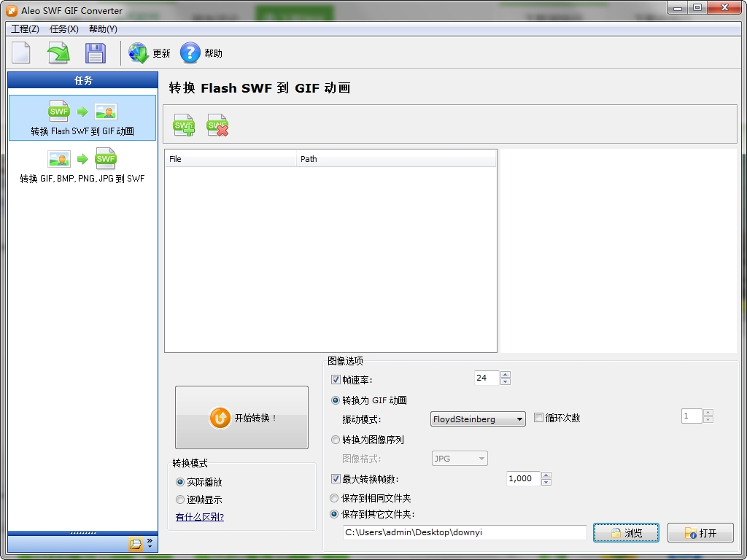
Task: Save the project using the floppy disk icon
Action: point(95,52)
